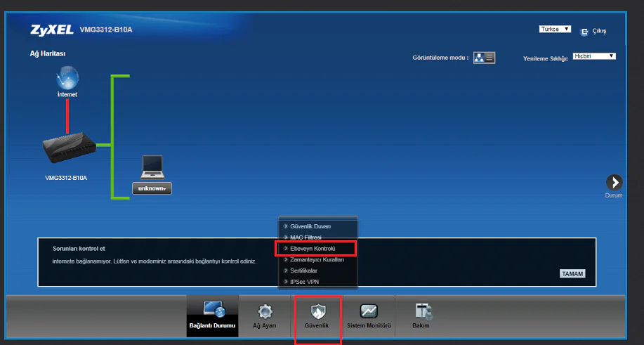The height and width of the screenshot is (345, 644).
Task: Click the Çıkış logout icon
Action: 584,32
